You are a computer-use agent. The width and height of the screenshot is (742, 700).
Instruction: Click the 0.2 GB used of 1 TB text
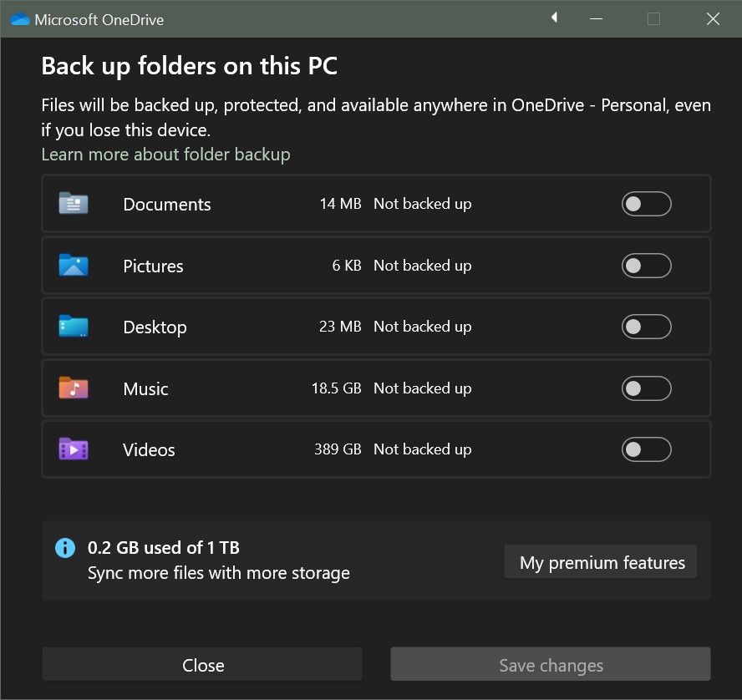coord(164,548)
